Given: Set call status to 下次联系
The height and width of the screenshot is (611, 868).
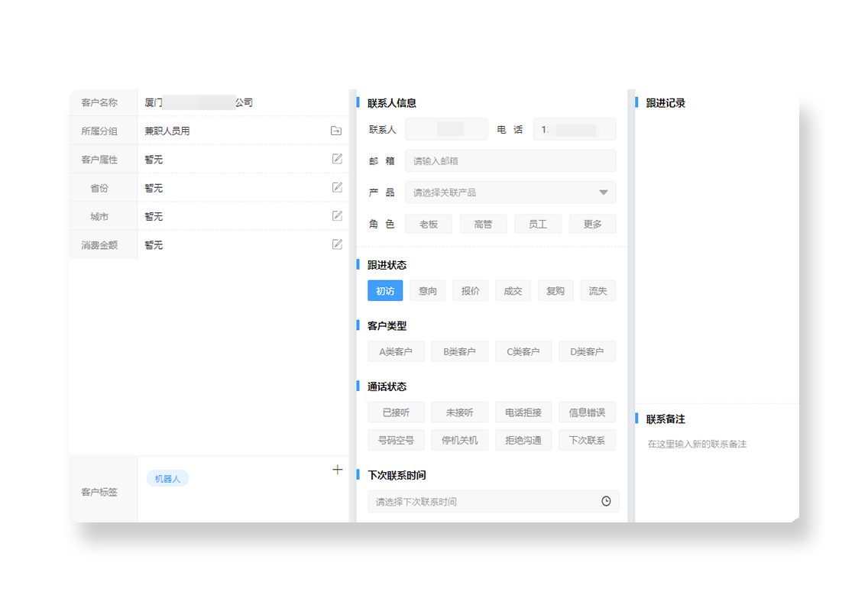Looking at the screenshot, I should click(587, 441).
